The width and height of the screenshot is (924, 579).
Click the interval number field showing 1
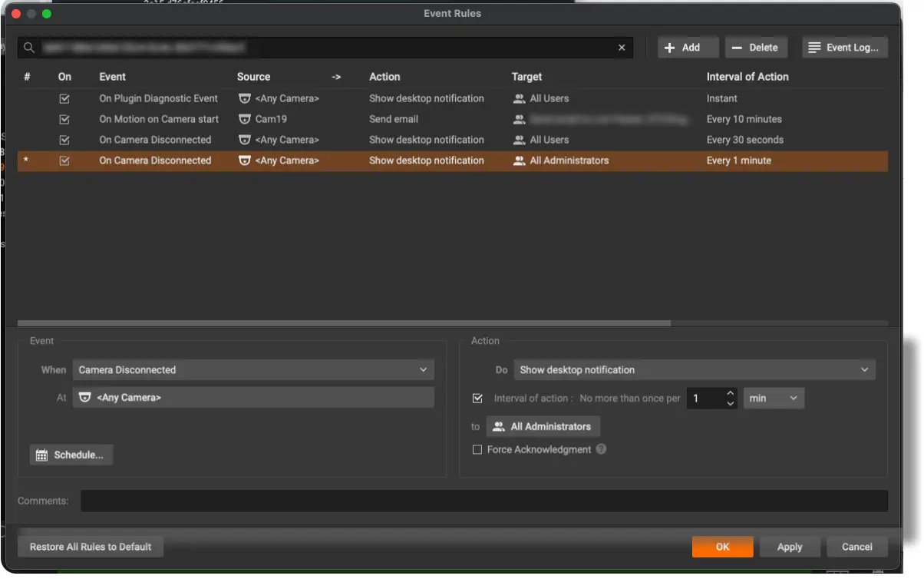pyautogui.click(x=705, y=399)
